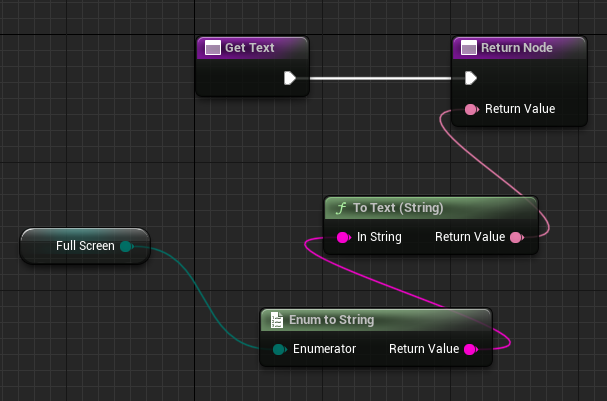Click the Enum to String Return Value output pin
607x401 pixels.
pyautogui.click(x=471, y=350)
